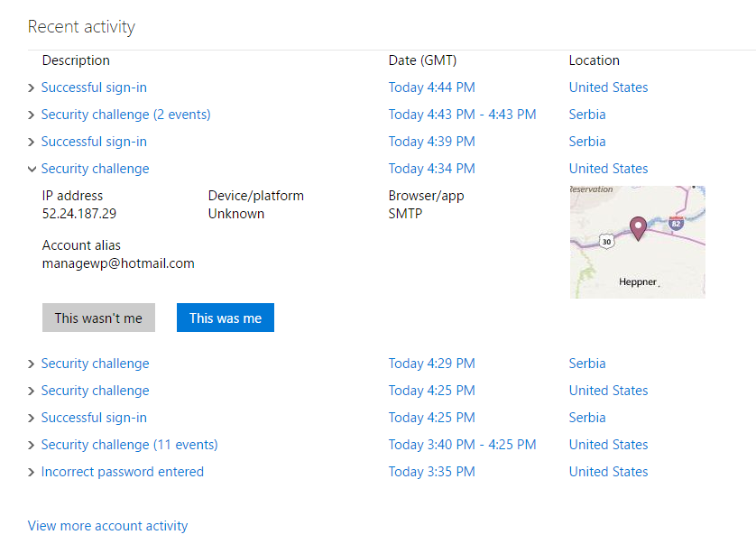This screenshot has height=553, width=756.
Task: Collapse the expanded 4:34 PM Security challenge chevron
Action: coord(32,169)
